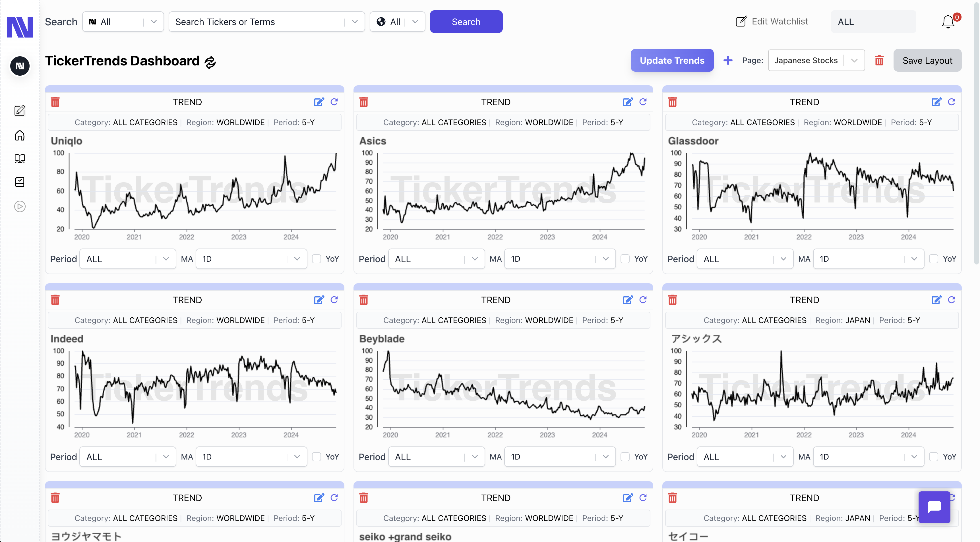Delete the Asics trend card

tap(364, 102)
